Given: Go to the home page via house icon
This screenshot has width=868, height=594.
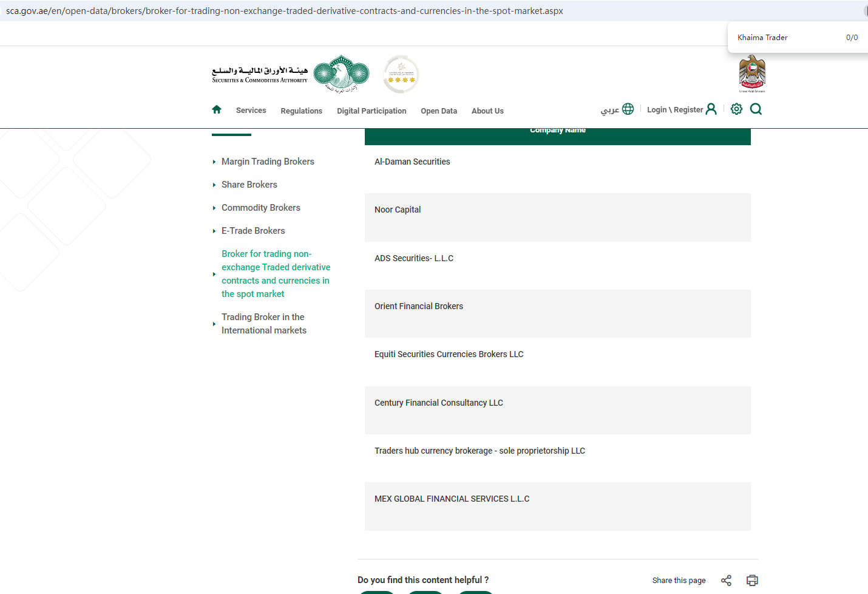Looking at the screenshot, I should click(x=217, y=109).
